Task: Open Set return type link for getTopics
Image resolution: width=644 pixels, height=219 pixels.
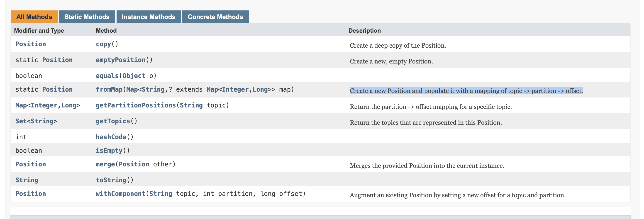Action: (21, 121)
